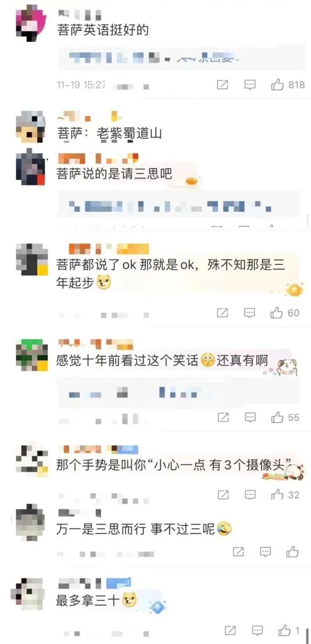This screenshot has height=644, width=311.
Task: Share the 三思而行 comment
Action: [238, 552]
